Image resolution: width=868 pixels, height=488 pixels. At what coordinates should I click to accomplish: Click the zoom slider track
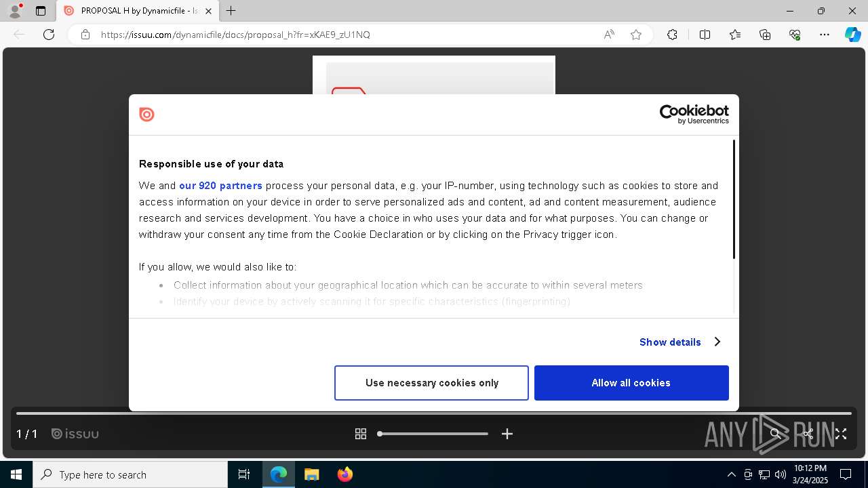pos(433,434)
